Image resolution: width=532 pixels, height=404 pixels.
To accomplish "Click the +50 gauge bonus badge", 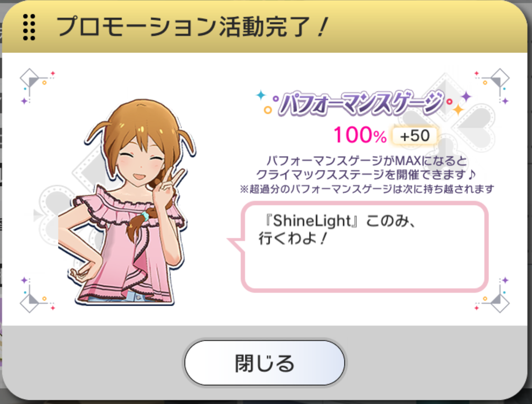I will click(x=414, y=136).
